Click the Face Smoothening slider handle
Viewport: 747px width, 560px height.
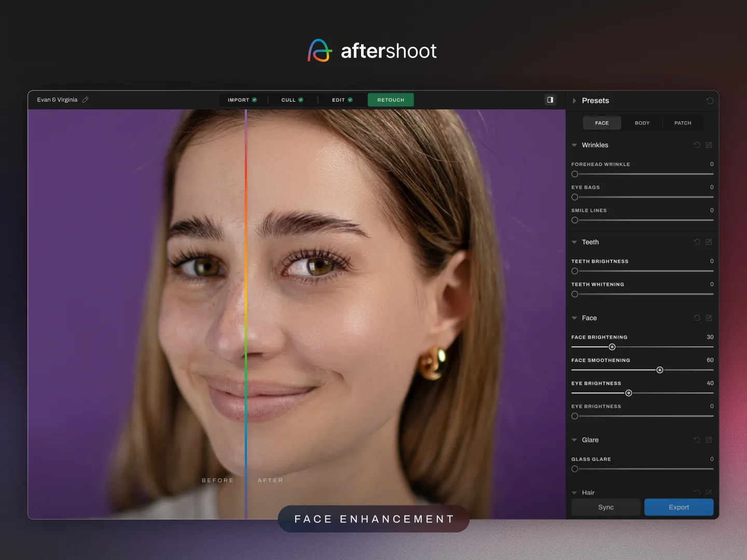pyautogui.click(x=660, y=370)
